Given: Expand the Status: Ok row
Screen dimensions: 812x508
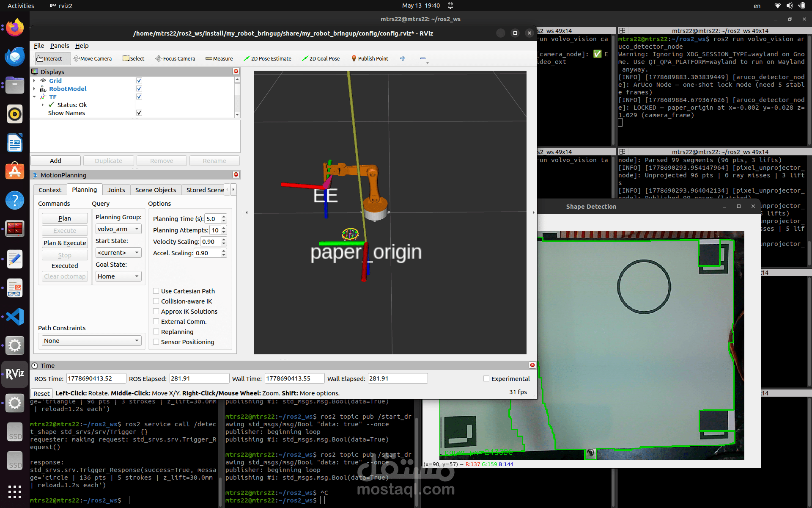Looking at the screenshot, I should (x=42, y=105).
